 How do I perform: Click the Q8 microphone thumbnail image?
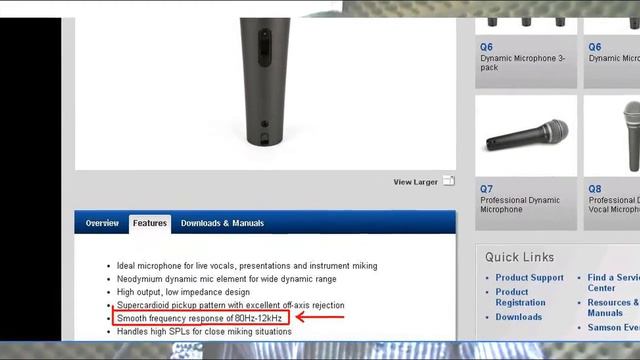pyautogui.click(x=612, y=136)
